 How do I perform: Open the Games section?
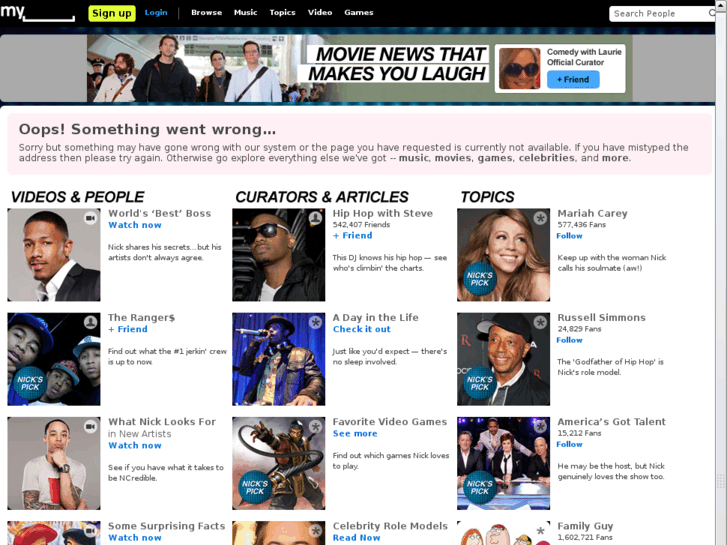pos(358,13)
